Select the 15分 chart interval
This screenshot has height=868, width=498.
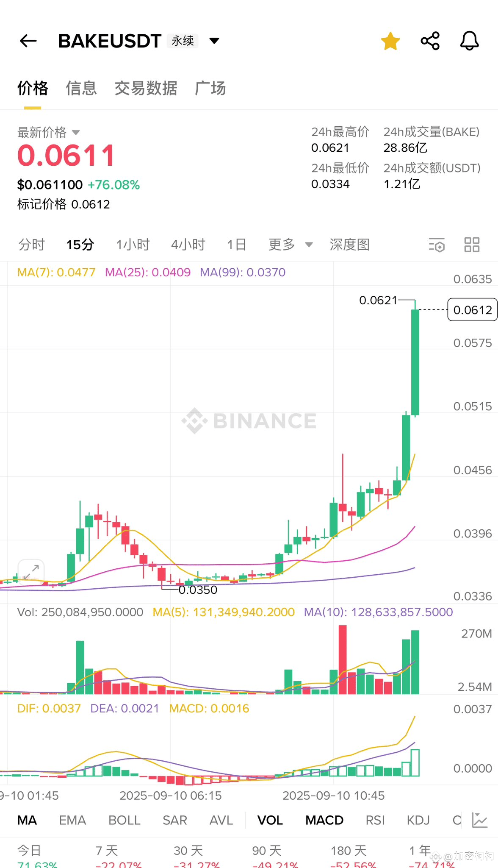point(80,245)
